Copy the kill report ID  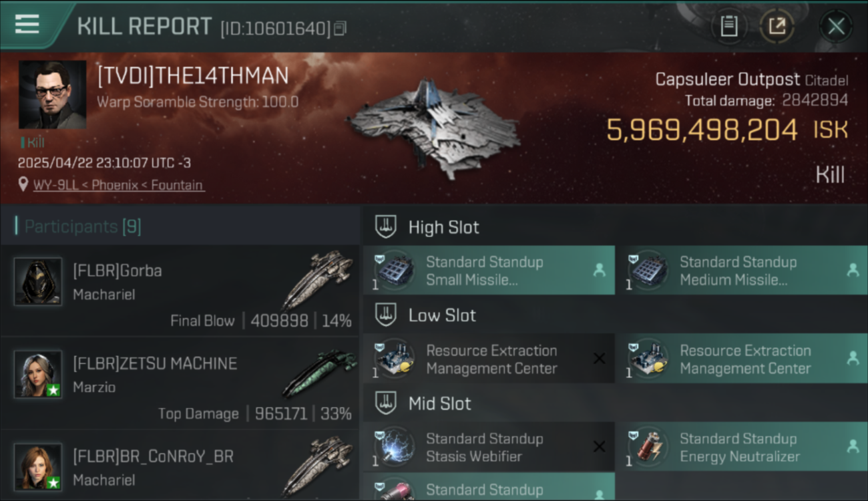340,29
